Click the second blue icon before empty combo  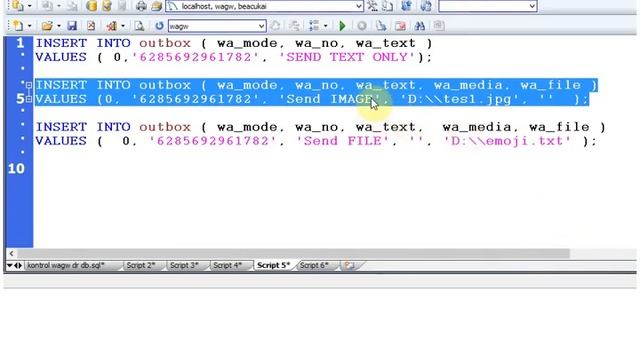pos(426,6)
